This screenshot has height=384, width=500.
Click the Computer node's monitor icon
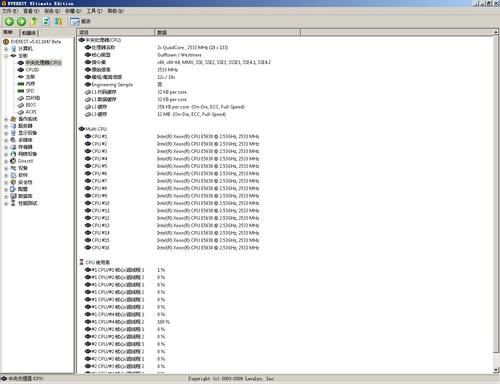coord(13,49)
